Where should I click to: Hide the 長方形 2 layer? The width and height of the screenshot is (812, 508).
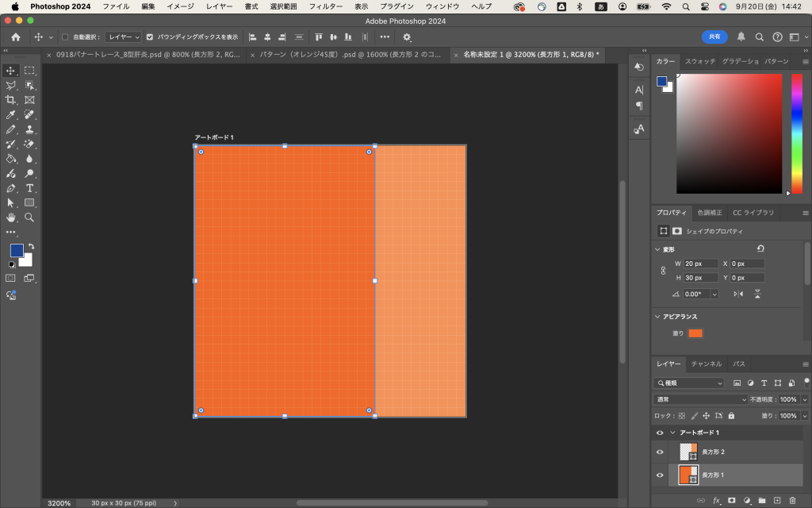click(x=659, y=452)
